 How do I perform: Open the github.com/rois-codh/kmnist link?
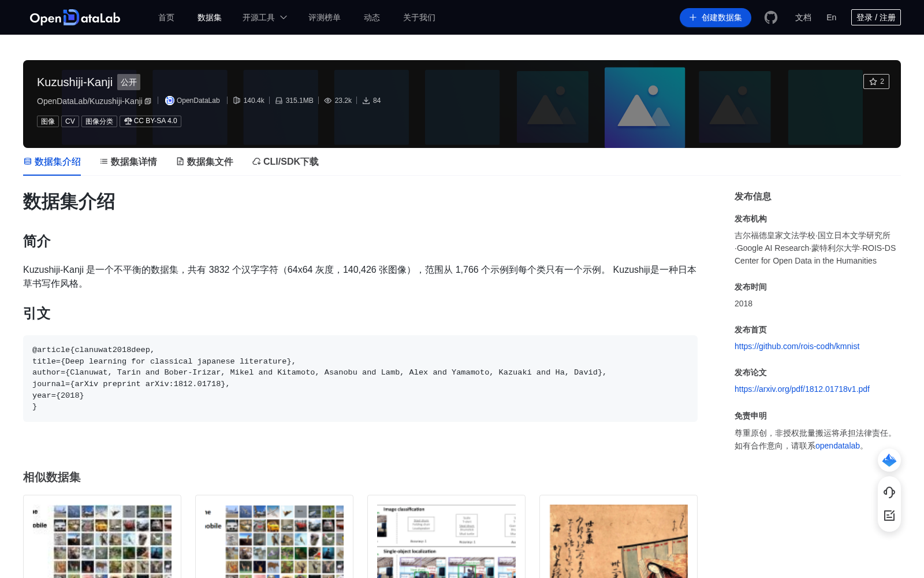pyautogui.click(x=797, y=346)
